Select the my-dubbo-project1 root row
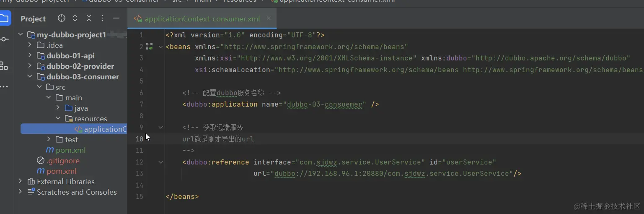644x214 pixels. point(71,34)
